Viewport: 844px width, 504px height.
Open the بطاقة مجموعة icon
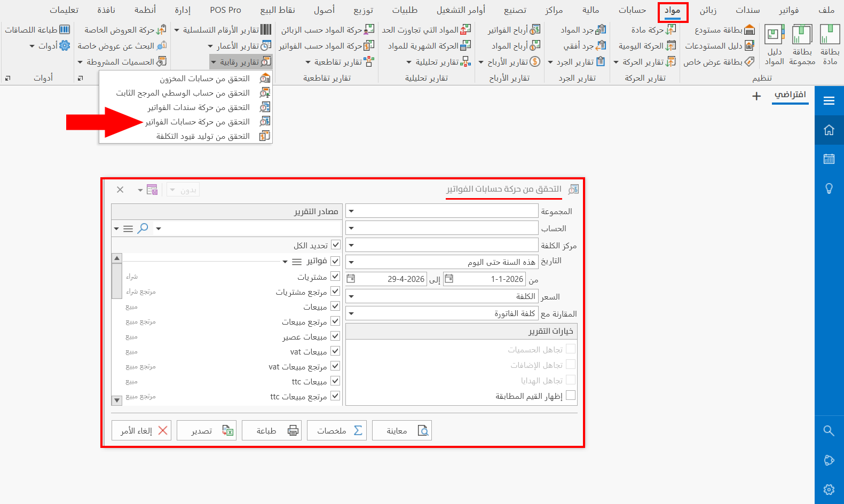pyautogui.click(x=802, y=45)
